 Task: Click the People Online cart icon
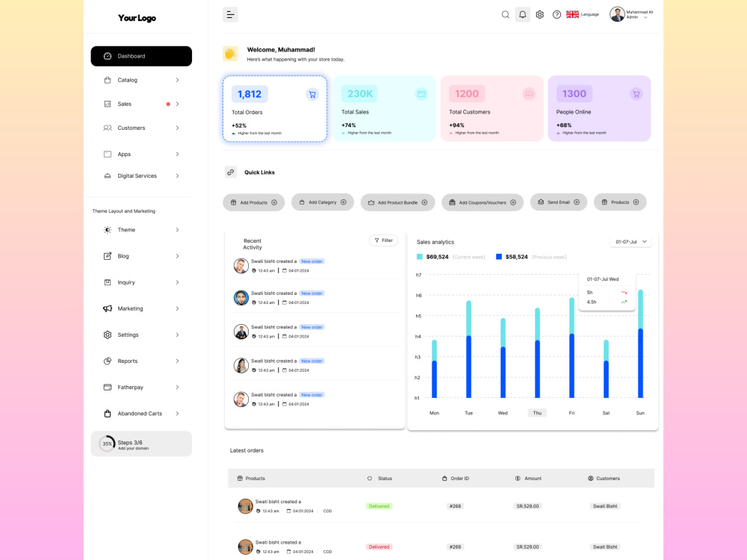[636, 94]
